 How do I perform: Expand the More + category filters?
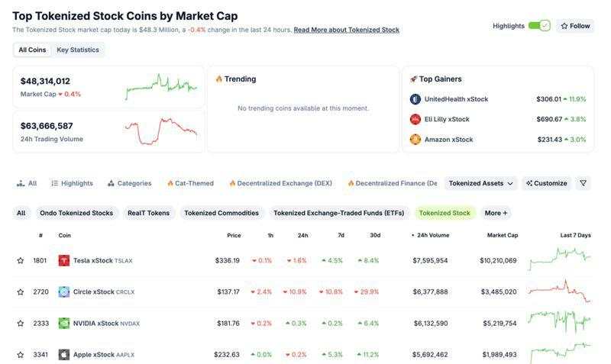pyautogui.click(x=496, y=213)
